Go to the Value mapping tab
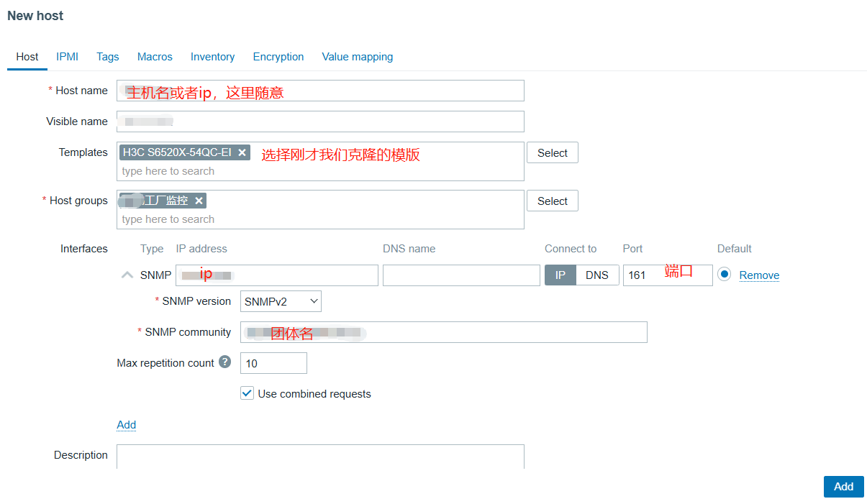This screenshot has height=504, width=867. click(x=357, y=57)
